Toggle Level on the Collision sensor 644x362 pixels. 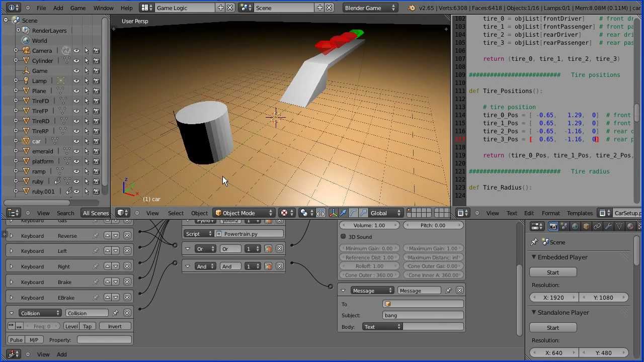(71, 326)
